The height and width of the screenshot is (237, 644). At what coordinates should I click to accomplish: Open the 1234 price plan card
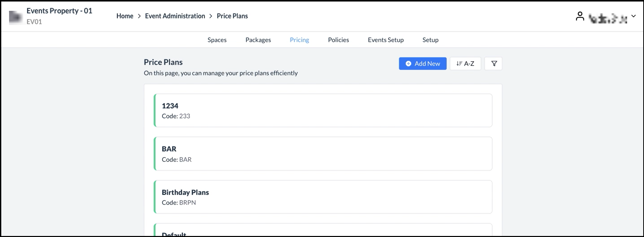pos(323,110)
